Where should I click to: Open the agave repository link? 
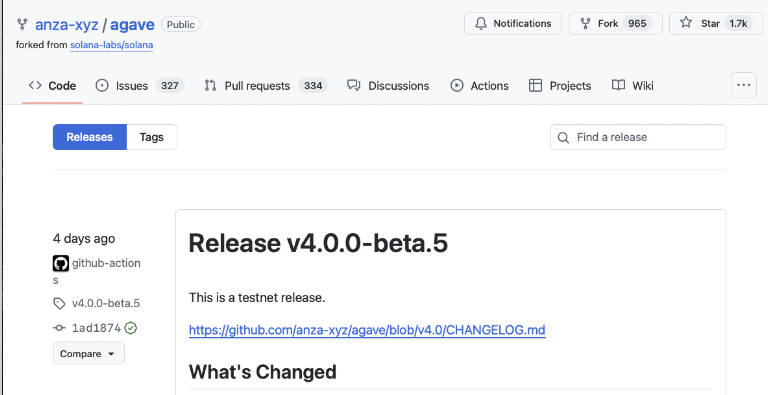point(132,24)
